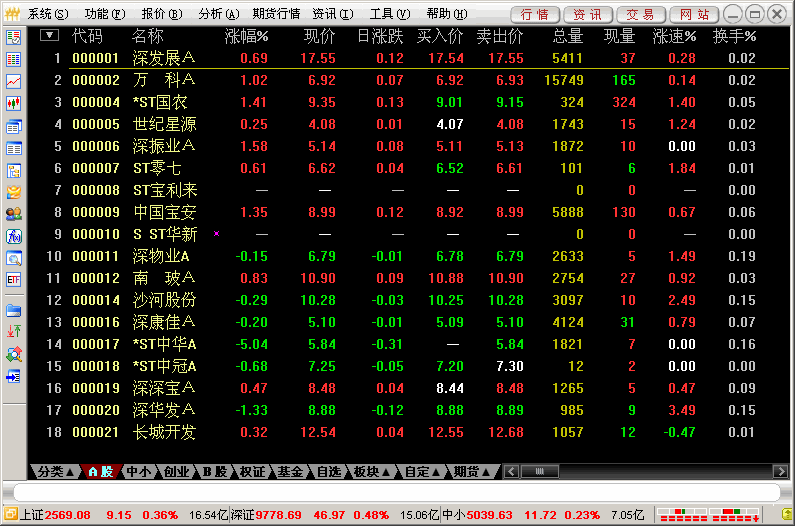The height and width of the screenshot is (526, 795).
Task: Sort by the 涨幅% column header
Action: (x=246, y=36)
